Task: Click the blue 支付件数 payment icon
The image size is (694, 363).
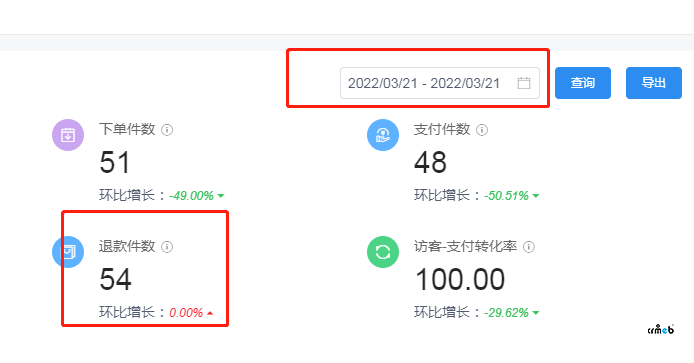Action: (383, 135)
